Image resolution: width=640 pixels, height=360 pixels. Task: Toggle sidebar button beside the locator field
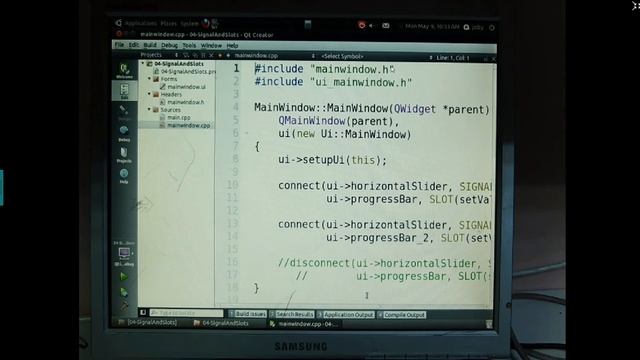tap(143, 313)
